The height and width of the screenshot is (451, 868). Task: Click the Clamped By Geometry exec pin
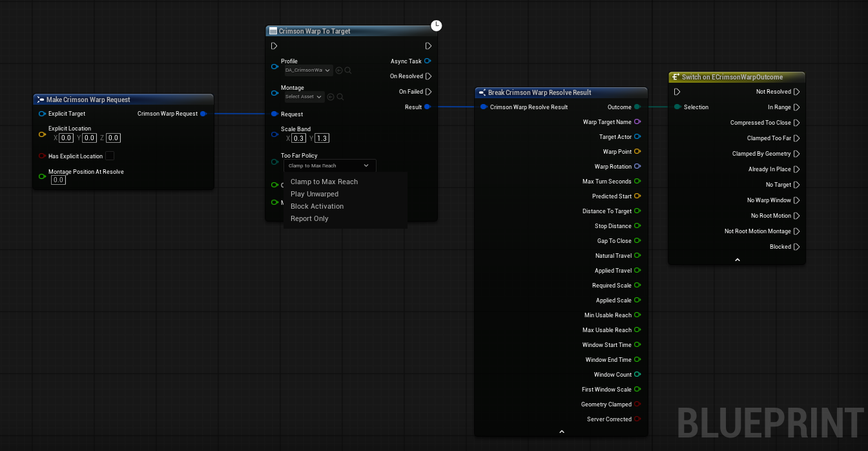pyautogui.click(x=797, y=154)
